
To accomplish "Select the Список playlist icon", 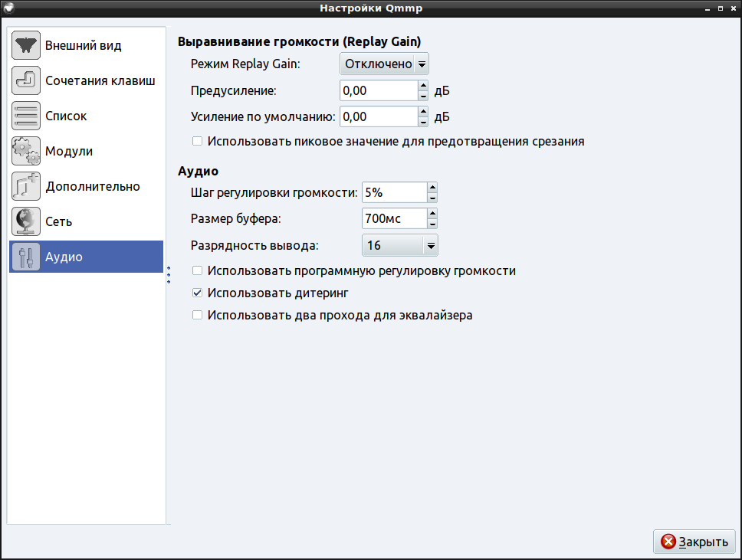I will coord(26,116).
